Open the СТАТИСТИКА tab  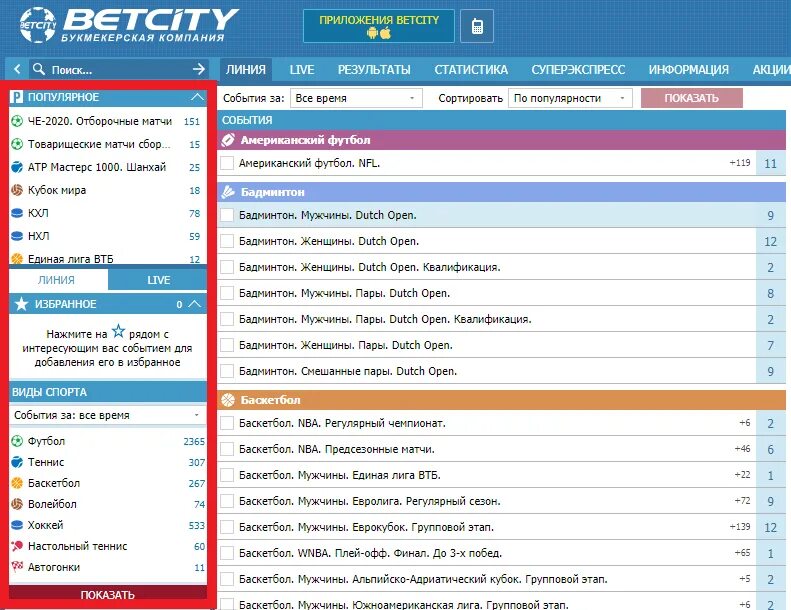471,70
